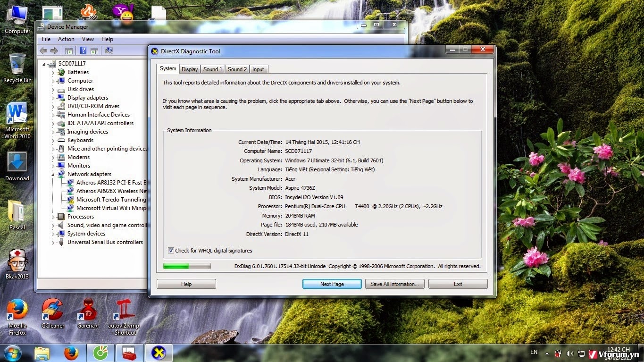Open the Action menu in Device Manager
644x362 pixels.
[66, 39]
